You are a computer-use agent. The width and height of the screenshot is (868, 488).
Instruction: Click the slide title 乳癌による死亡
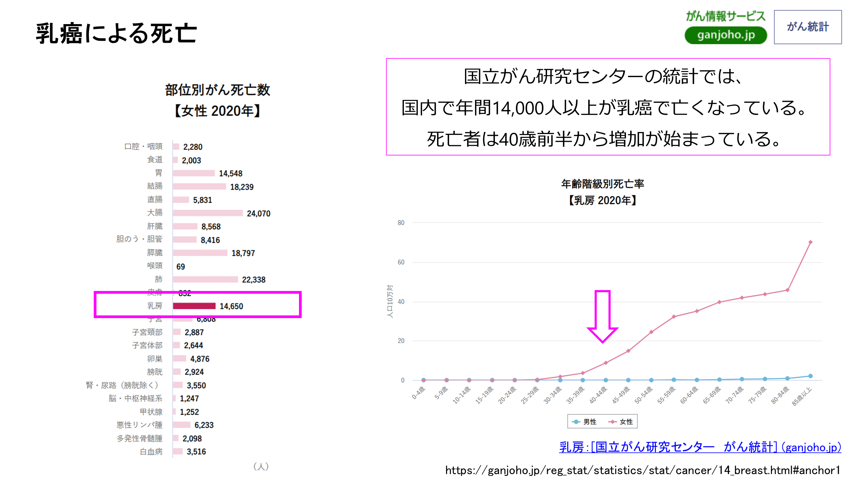pyautogui.click(x=116, y=33)
